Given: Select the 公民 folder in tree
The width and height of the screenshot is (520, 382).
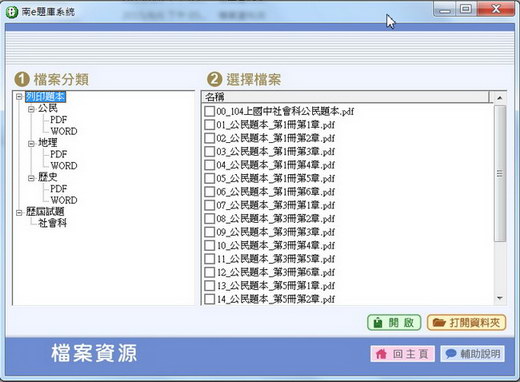Looking at the screenshot, I should pyautogui.click(x=48, y=108).
